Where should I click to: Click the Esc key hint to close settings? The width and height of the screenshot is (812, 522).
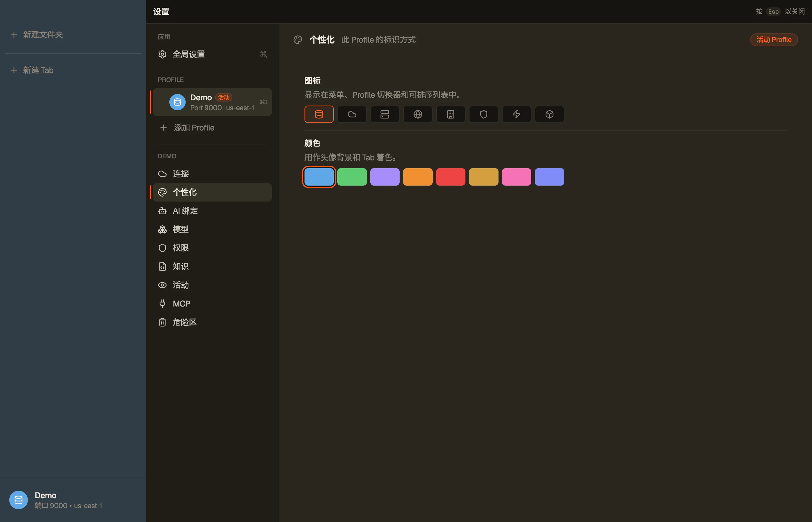pos(773,12)
